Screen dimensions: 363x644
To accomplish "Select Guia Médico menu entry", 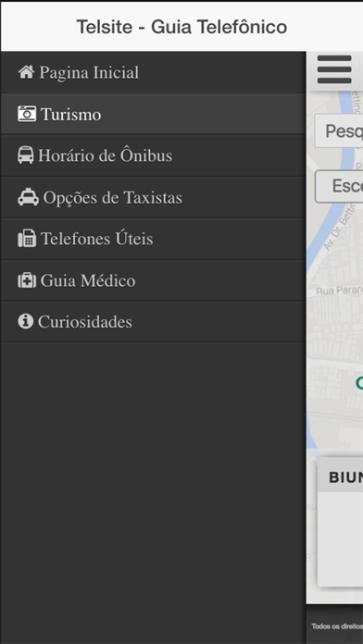I will 153,280.
